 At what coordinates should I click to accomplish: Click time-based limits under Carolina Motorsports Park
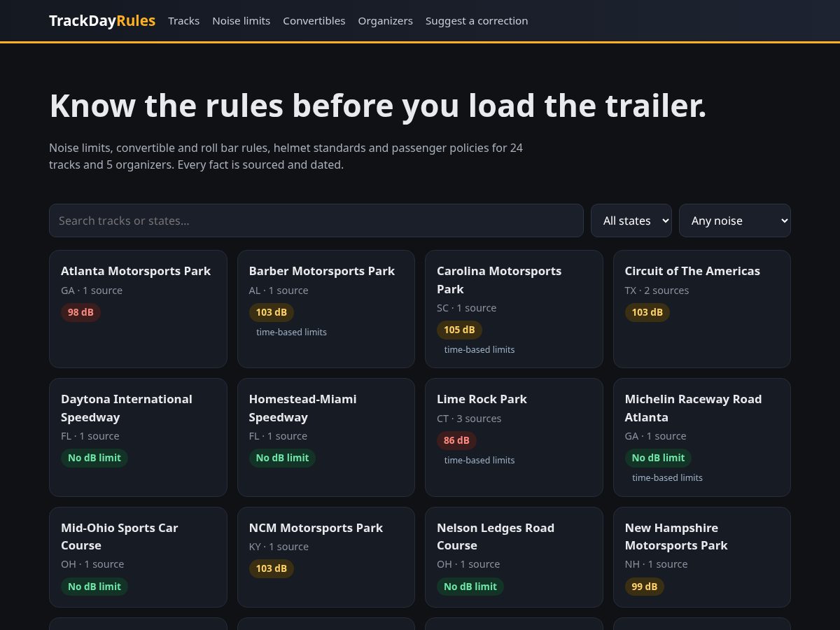(x=479, y=349)
